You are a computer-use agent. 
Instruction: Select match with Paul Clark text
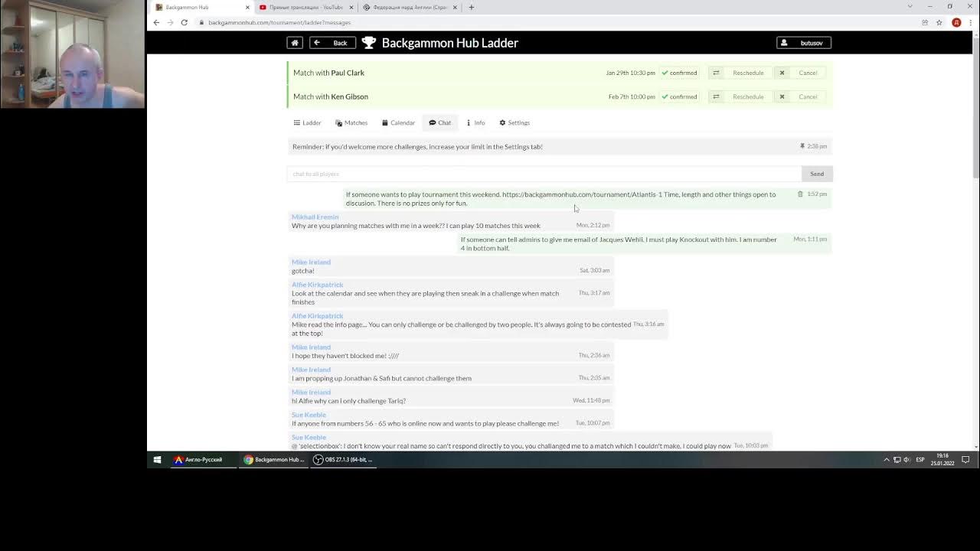328,73
